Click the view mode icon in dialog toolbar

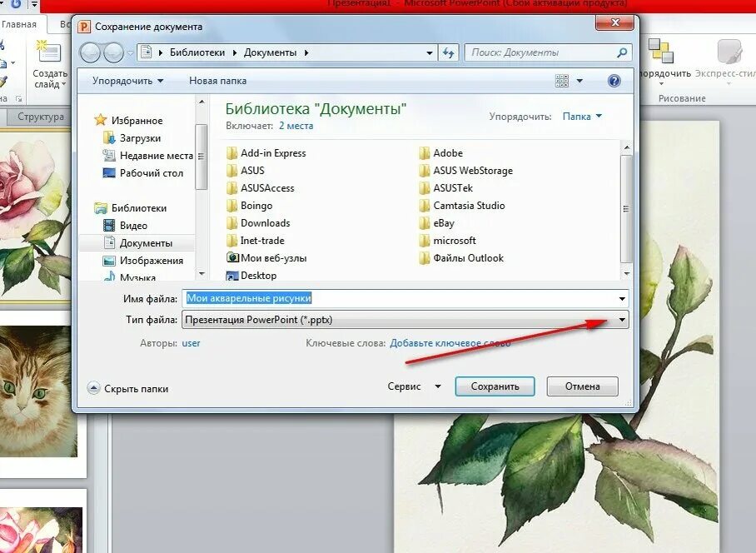click(x=562, y=81)
